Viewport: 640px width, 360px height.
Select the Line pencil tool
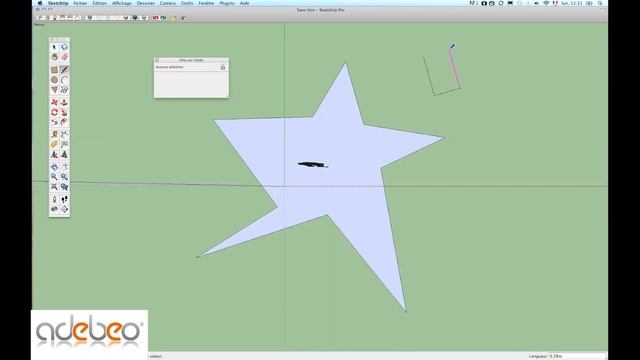(x=64, y=70)
